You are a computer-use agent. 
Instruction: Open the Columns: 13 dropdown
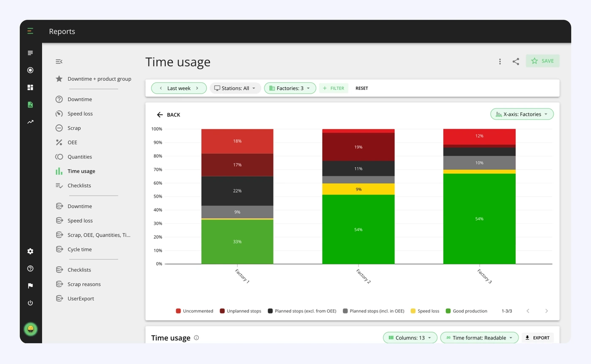(x=410, y=337)
